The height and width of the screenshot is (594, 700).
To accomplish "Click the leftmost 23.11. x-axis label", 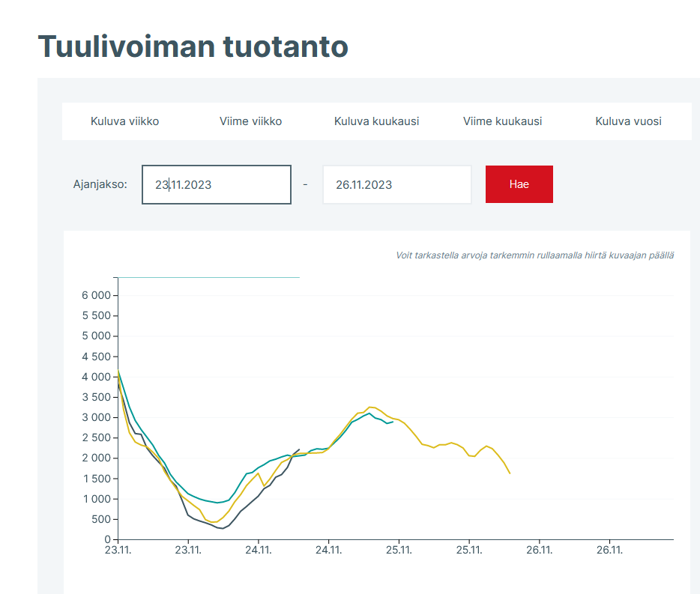I will click(x=118, y=550).
